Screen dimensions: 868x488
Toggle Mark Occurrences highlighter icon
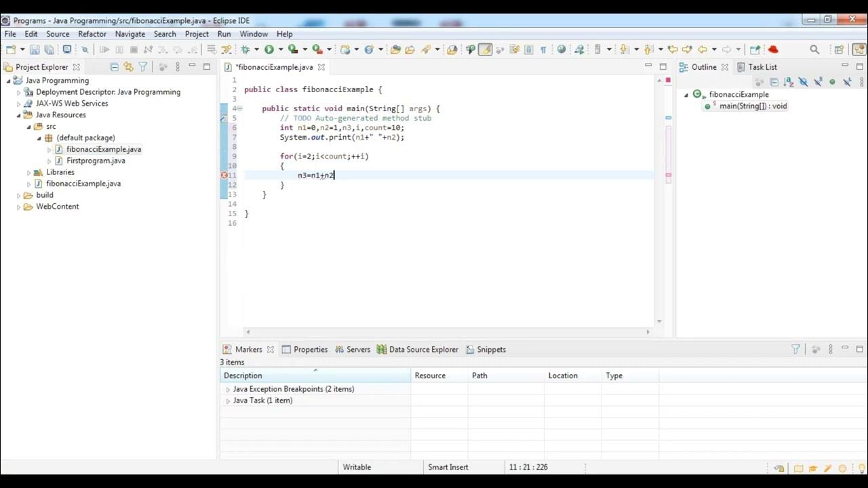tap(485, 49)
